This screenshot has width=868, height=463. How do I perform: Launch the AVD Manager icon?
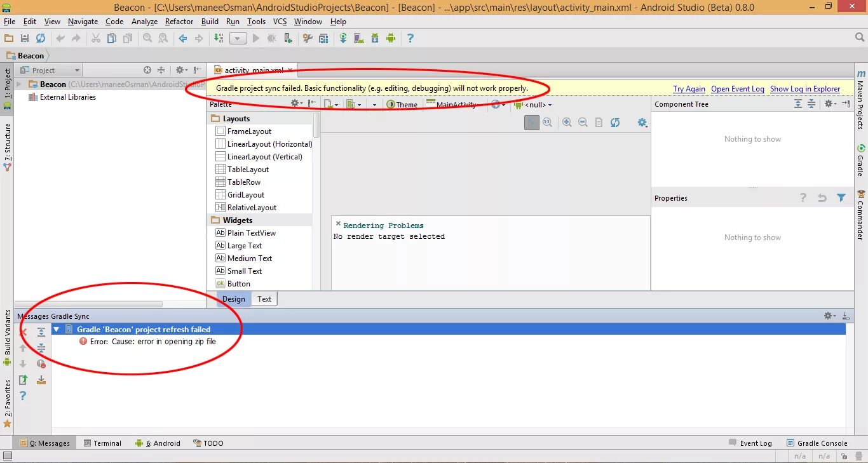click(358, 38)
